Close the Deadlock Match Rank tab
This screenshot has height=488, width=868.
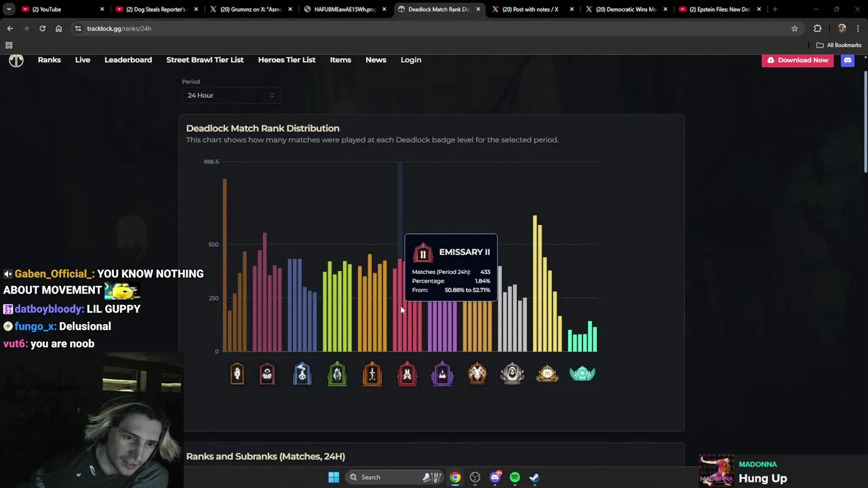478,9
